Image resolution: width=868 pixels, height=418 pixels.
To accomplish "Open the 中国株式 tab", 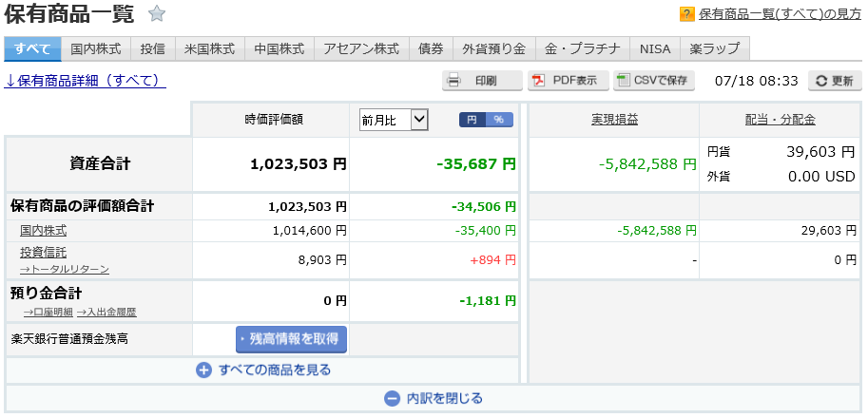I will click(x=279, y=48).
